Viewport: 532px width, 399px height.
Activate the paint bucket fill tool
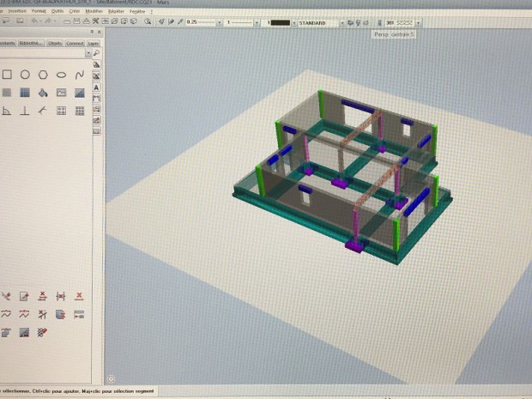43,93
